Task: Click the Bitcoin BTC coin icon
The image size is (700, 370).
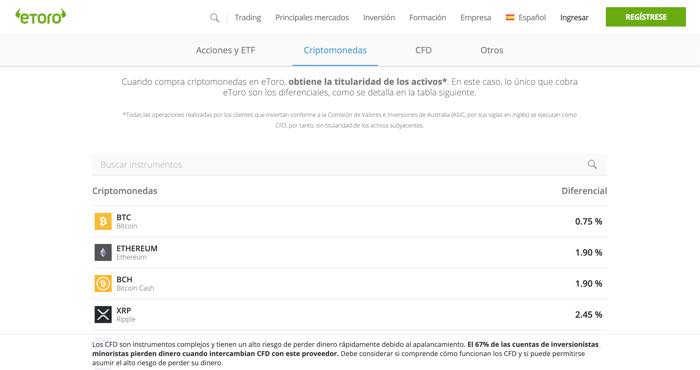Action: pos(103,221)
